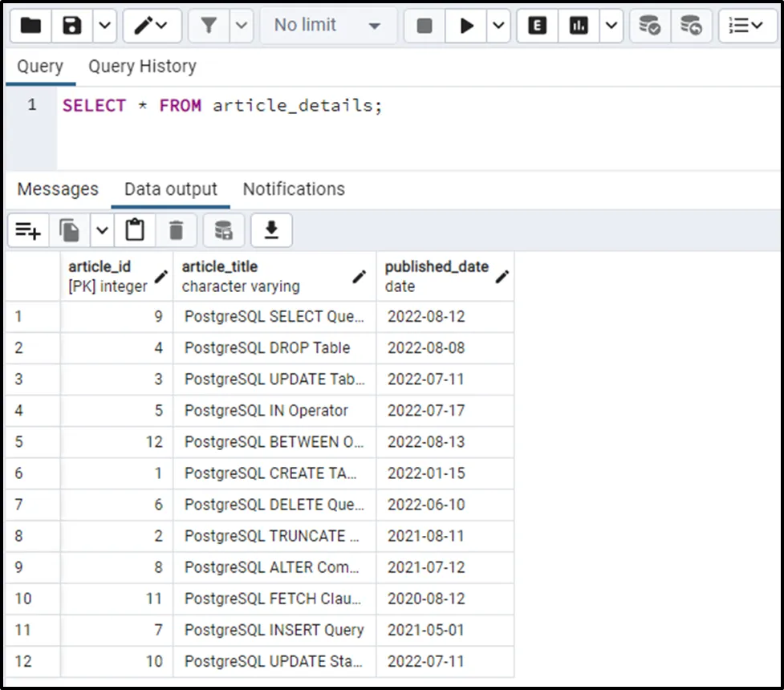Image resolution: width=784 pixels, height=690 pixels.
Task: Open the Notifications tab
Action: pyautogui.click(x=294, y=189)
